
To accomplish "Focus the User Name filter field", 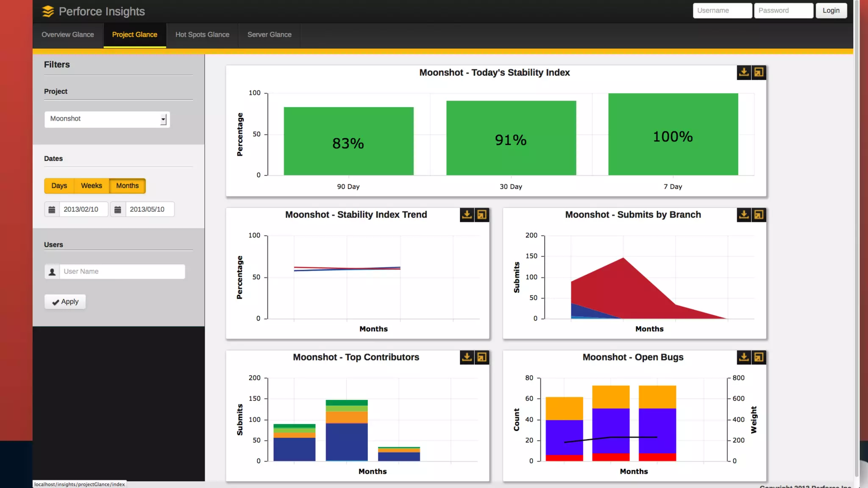I will [122, 272].
